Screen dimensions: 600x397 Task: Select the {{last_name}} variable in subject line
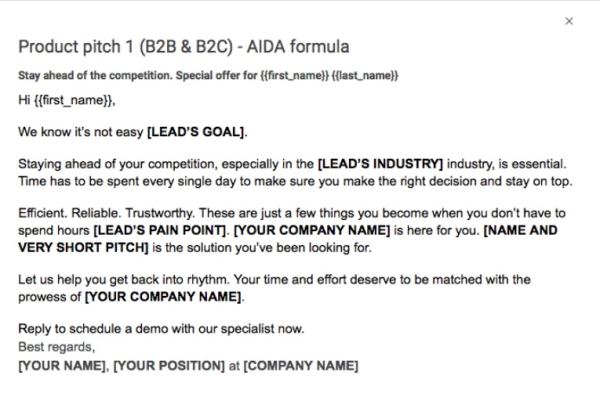pos(365,75)
